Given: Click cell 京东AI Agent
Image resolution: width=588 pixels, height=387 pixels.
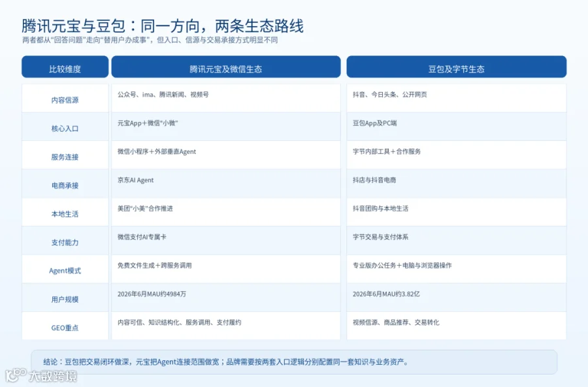Looking at the screenshot, I should pyautogui.click(x=226, y=183).
